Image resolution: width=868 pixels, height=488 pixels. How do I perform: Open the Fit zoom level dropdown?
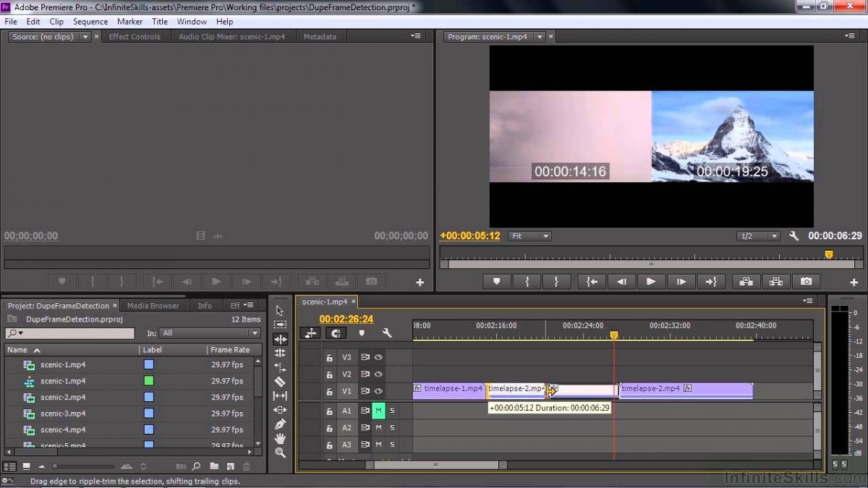[x=530, y=236]
